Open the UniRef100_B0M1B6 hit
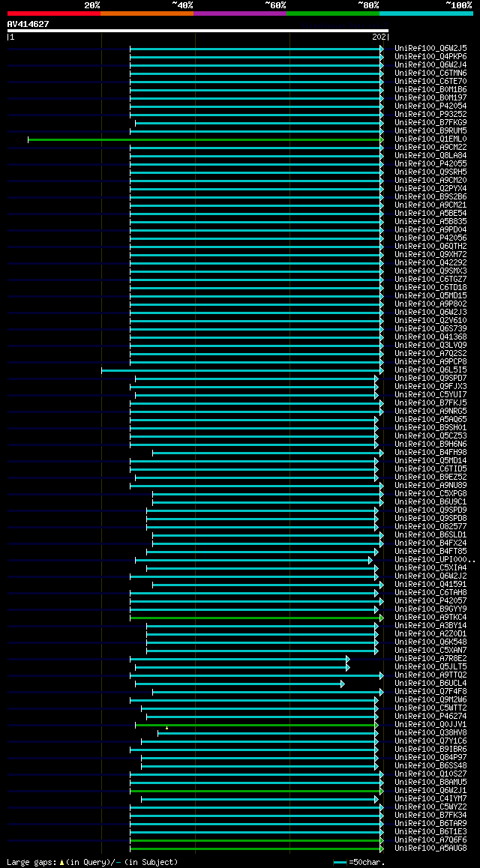This screenshot has height=868, width=480. point(430,90)
